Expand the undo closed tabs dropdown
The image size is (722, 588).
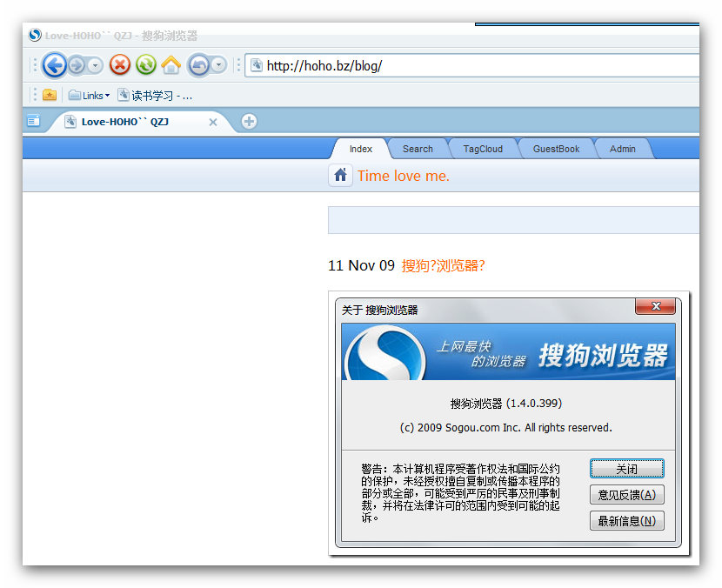point(218,65)
